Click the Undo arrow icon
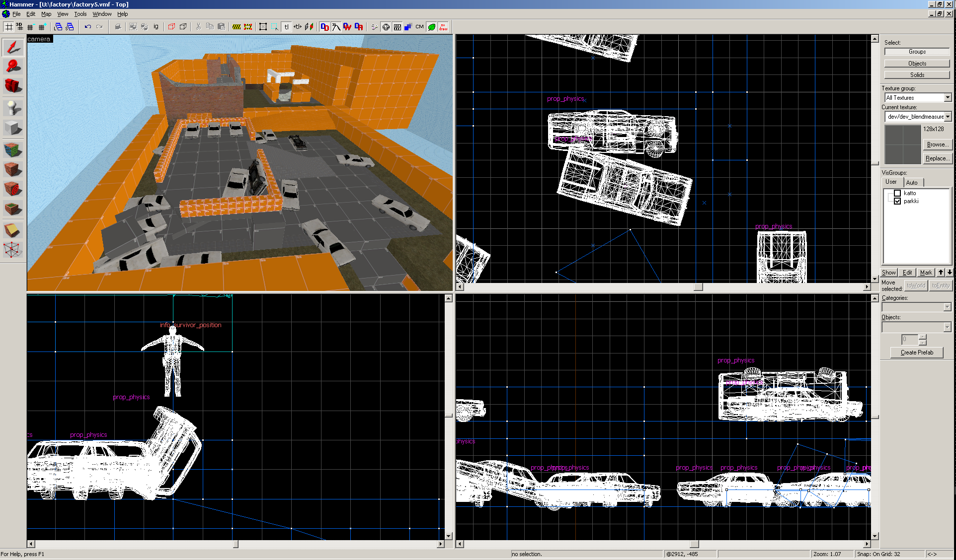Image resolution: width=956 pixels, height=560 pixels. pos(87,27)
